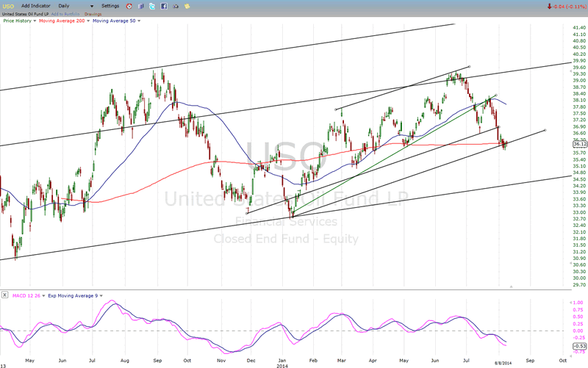Click the 41.40 price axis label
This screenshot has width=588, height=368.
click(x=579, y=28)
